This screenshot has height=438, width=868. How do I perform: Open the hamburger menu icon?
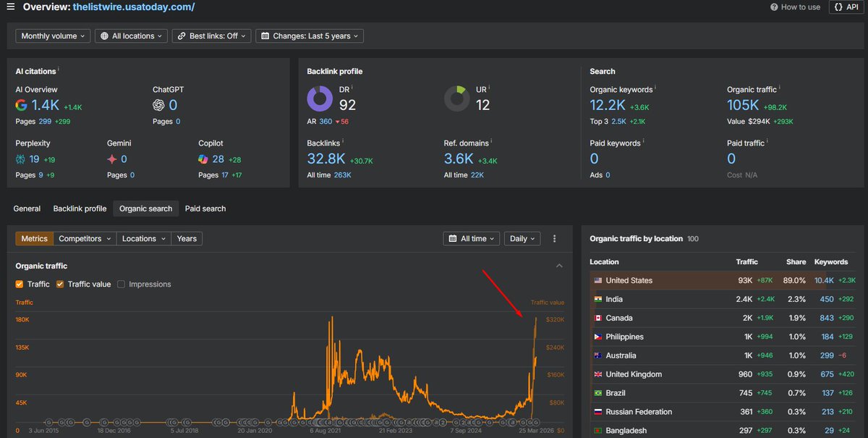click(10, 7)
